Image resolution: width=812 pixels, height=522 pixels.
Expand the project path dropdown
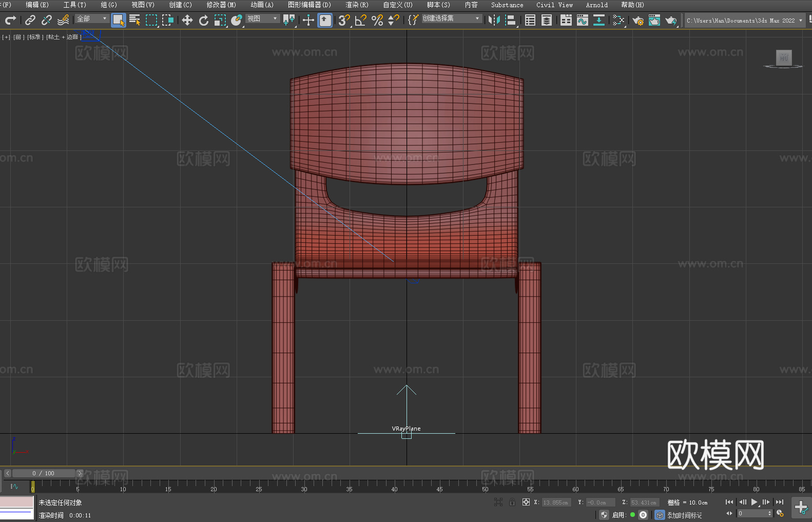pos(800,21)
